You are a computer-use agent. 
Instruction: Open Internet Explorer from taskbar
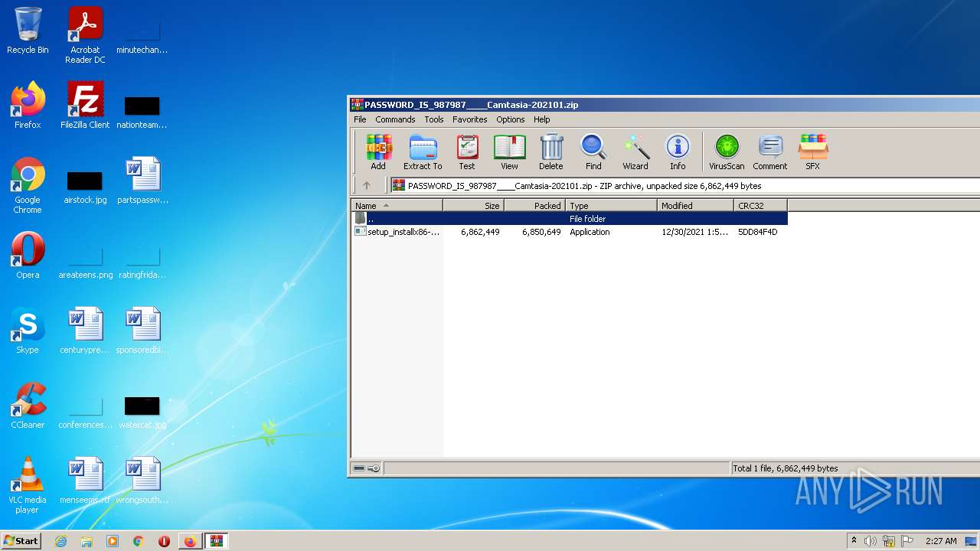(x=60, y=541)
